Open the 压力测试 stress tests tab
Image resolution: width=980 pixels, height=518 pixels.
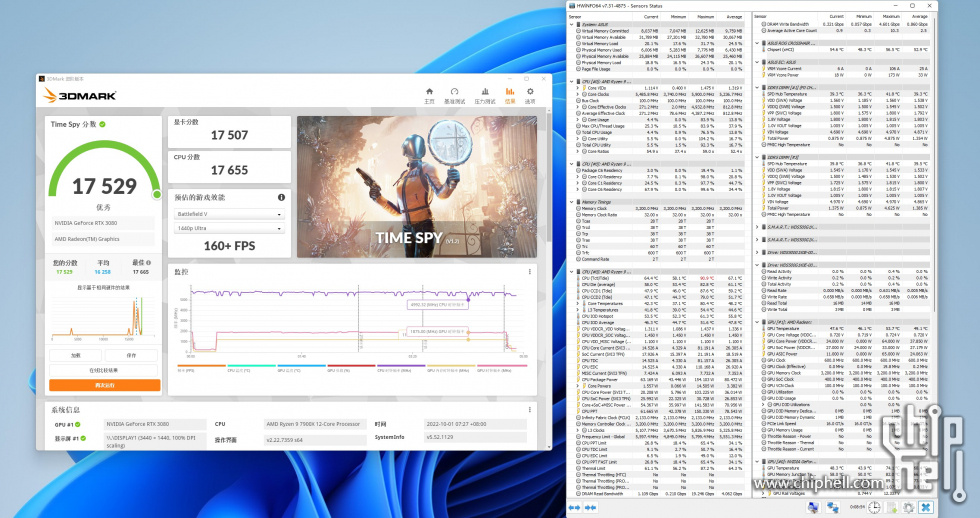(485, 96)
